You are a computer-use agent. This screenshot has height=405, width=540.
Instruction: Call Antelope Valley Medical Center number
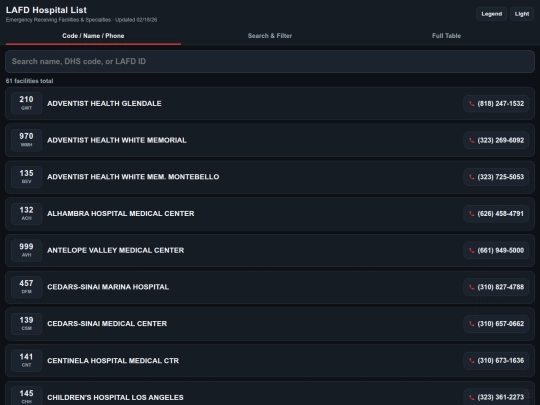(496, 250)
